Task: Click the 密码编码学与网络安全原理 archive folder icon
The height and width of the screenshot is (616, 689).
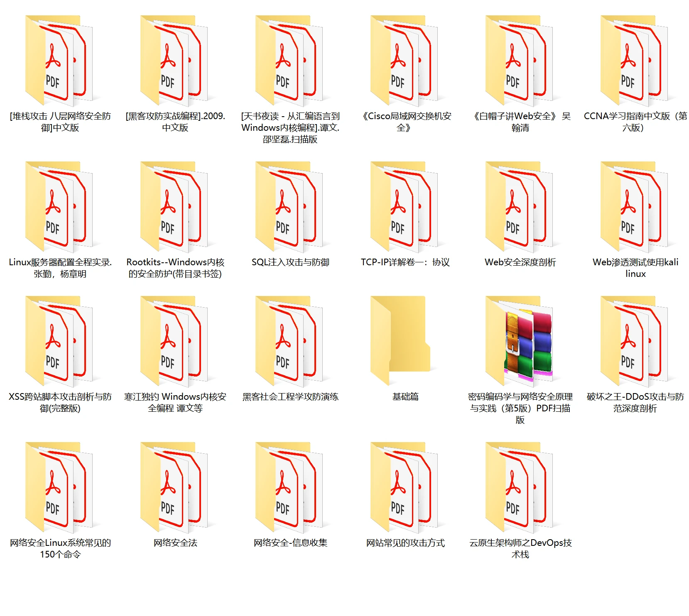Action: pyautogui.click(x=520, y=340)
